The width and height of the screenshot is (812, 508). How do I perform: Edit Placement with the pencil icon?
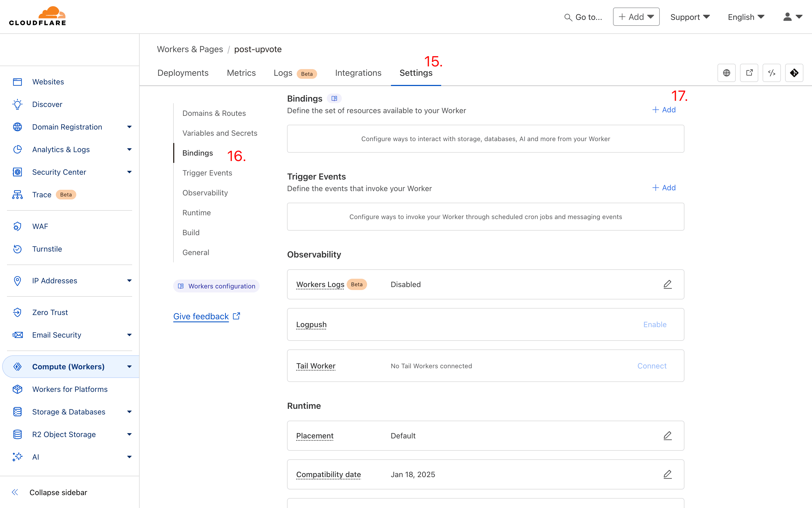[x=667, y=435]
